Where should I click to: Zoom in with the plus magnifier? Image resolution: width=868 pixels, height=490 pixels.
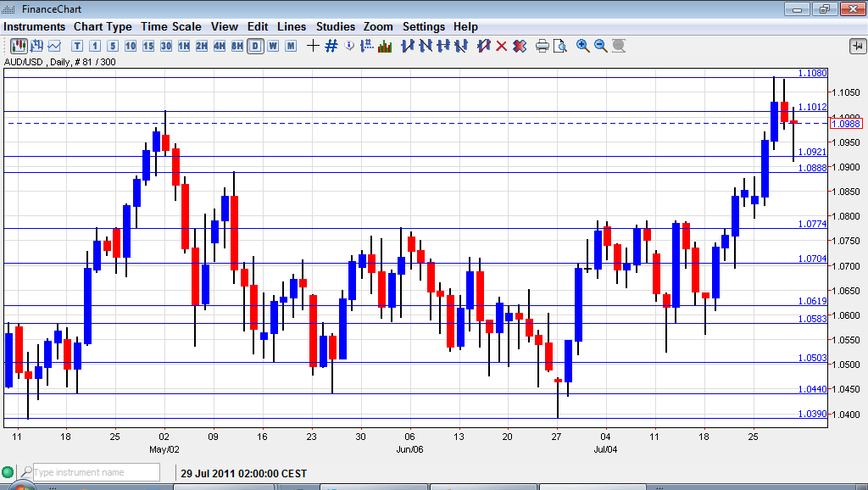point(583,46)
